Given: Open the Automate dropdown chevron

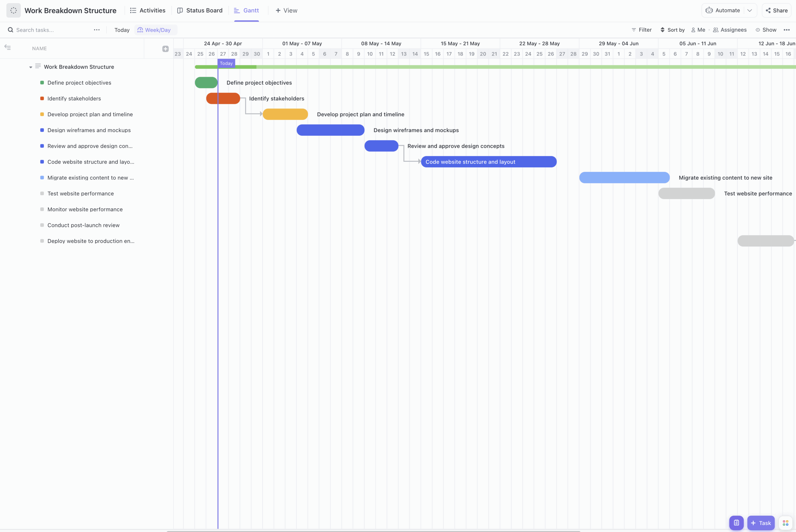Looking at the screenshot, I should pyautogui.click(x=750, y=10).
